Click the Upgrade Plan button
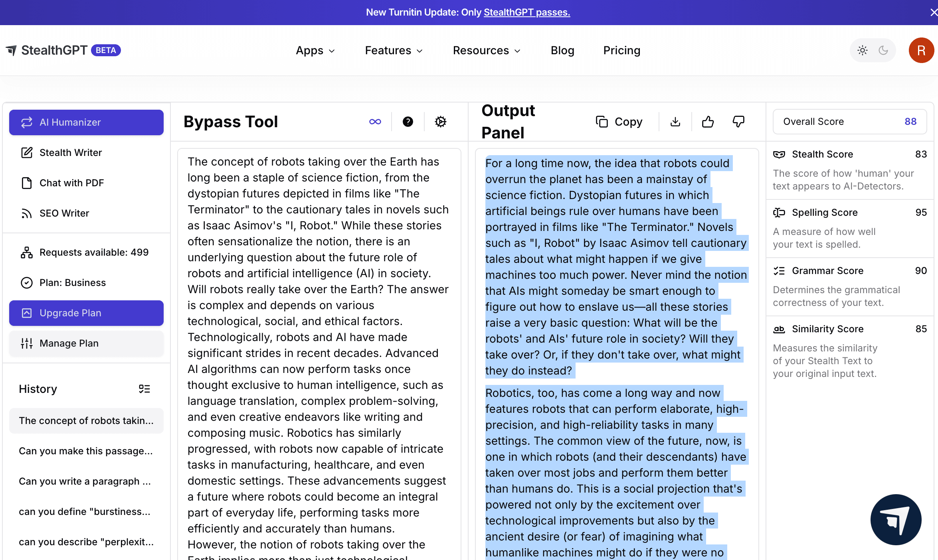The width and height of the screenshot is (938, 560). click(x=86, y=313)
